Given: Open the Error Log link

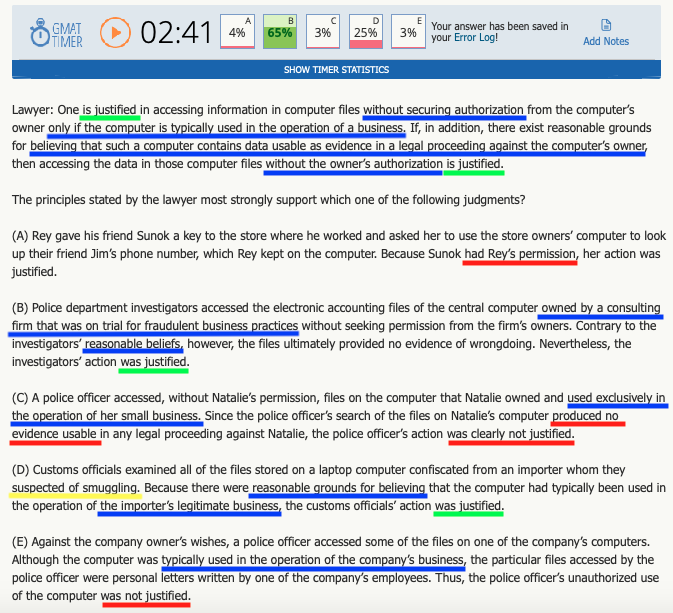Looking at the screenshot, I should pos(474,38).
